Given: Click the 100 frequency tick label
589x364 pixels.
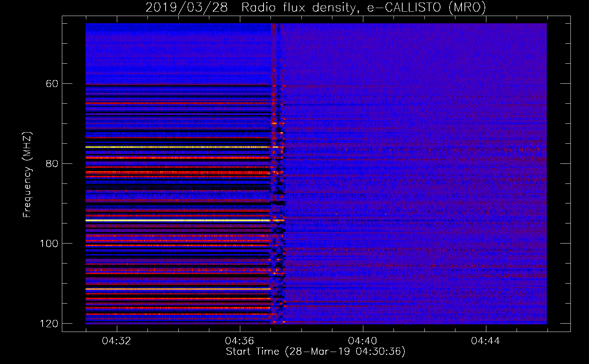Looking at the screenshot, I should coord(49,244).
